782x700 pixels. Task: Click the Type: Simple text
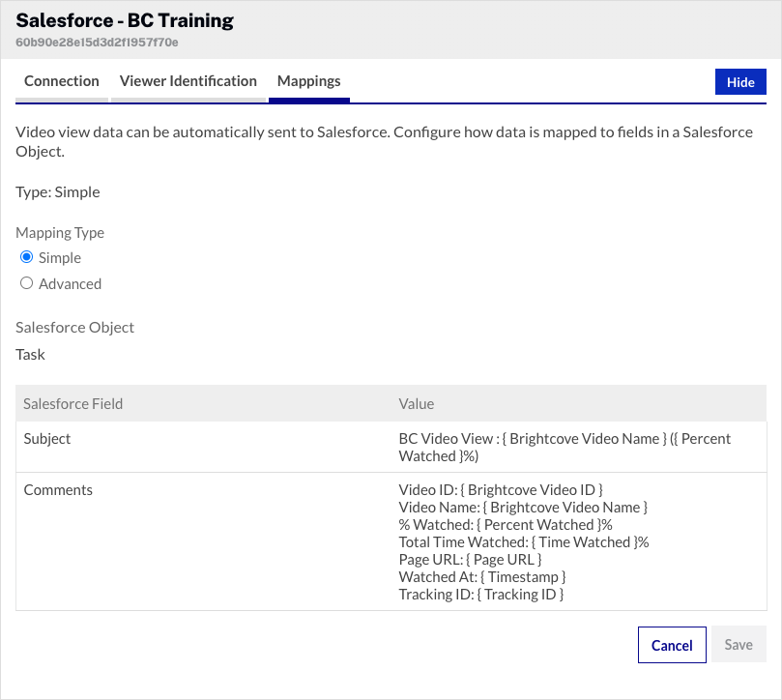click(x=58, y=191)
